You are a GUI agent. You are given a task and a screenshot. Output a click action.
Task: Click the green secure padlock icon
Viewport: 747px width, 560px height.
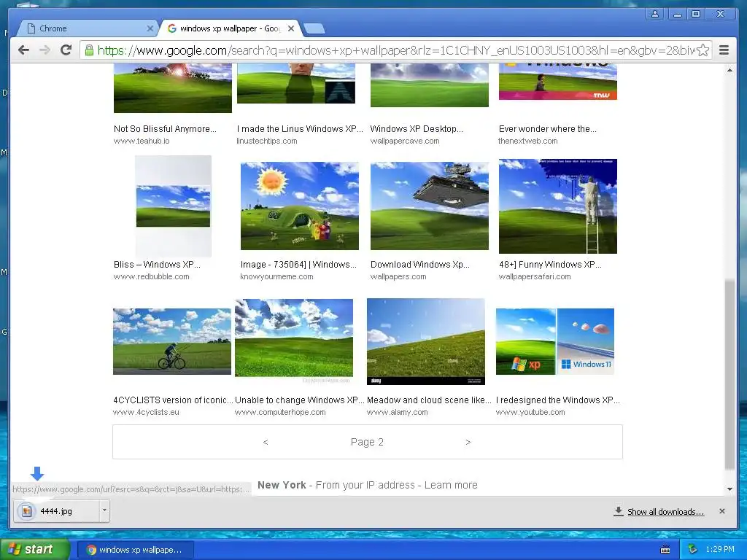89,50
